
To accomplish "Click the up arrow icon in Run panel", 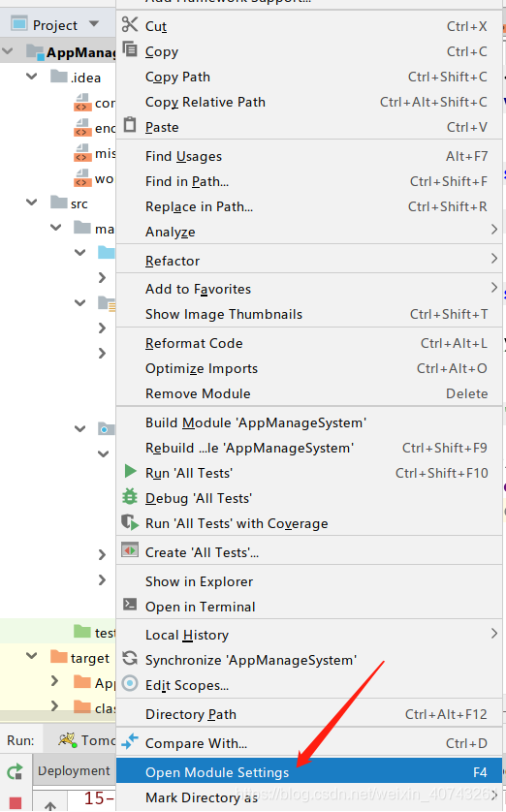I will pyautogui.click(x=50, y=806).
